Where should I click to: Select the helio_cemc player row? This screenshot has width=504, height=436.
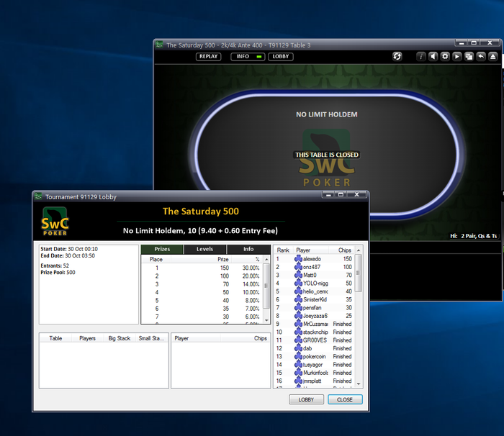[x=315, y=291]
